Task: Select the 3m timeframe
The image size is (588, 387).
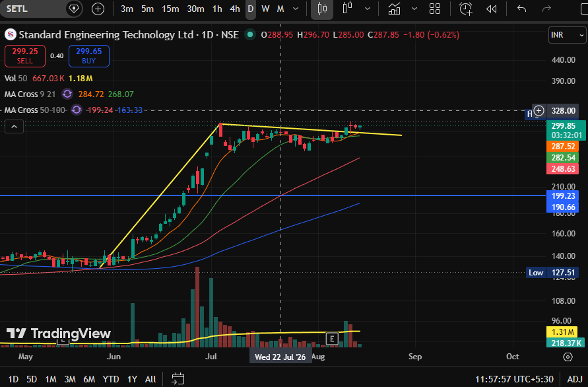Action: [x=127, y=9]
